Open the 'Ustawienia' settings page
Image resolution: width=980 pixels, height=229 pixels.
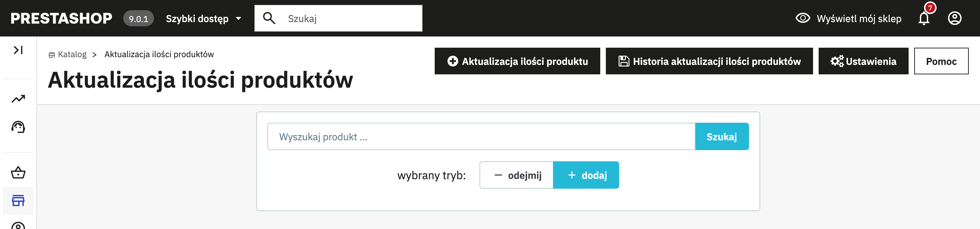pos(863,61)
